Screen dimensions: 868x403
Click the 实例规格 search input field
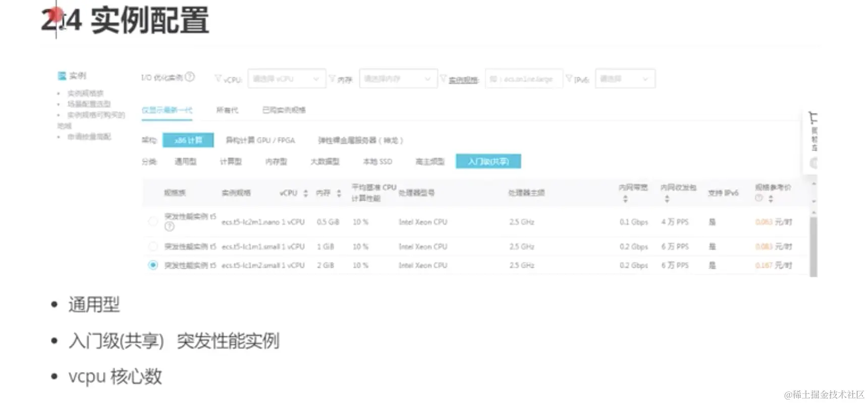pyautogui.click(x=524, y=79)
